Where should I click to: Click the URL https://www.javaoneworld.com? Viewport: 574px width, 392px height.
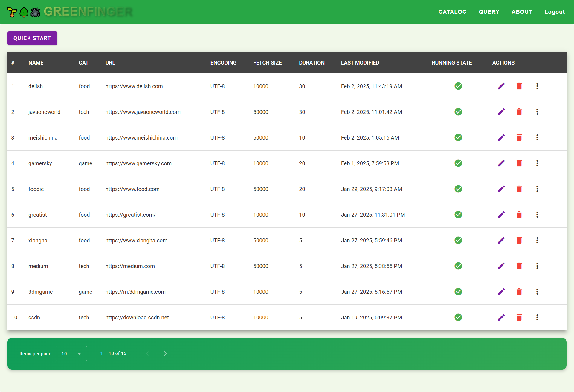click(x=143, y=112)
